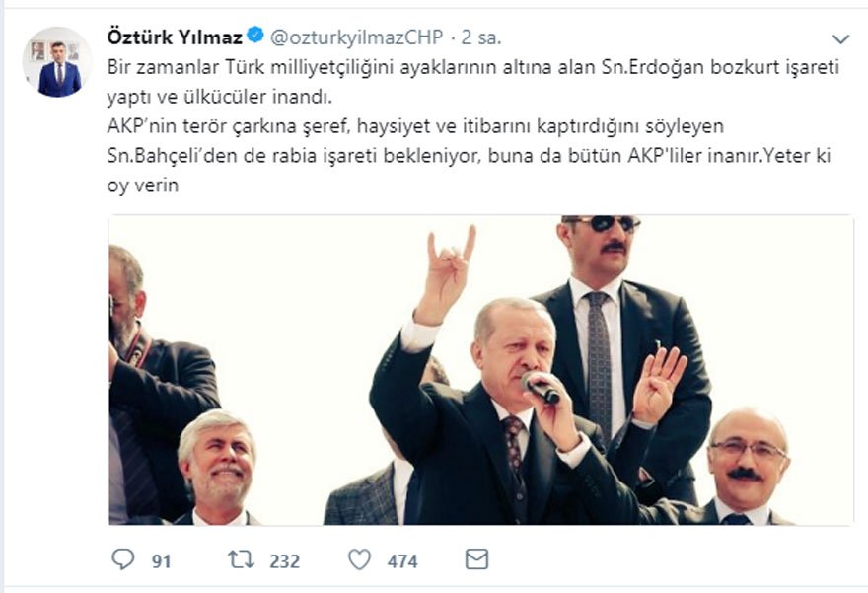Open the Öztürk Yılmaz display name
The width and height of the screenshot is (868, 593).
pos(175,37)
